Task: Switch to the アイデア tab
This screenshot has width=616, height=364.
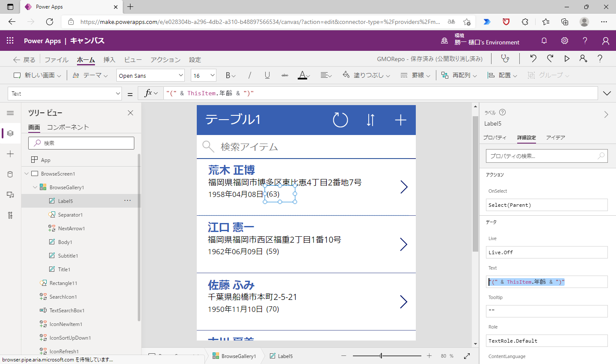Action: pyautogui.click(x=556, y=138)
